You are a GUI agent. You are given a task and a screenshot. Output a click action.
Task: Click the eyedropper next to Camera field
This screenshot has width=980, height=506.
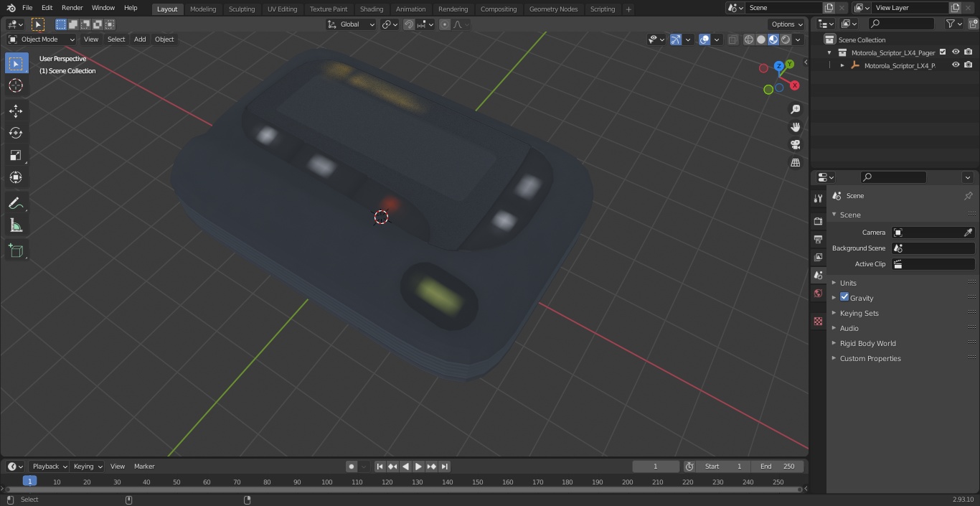pyautogui.click(x=968, y=233)
